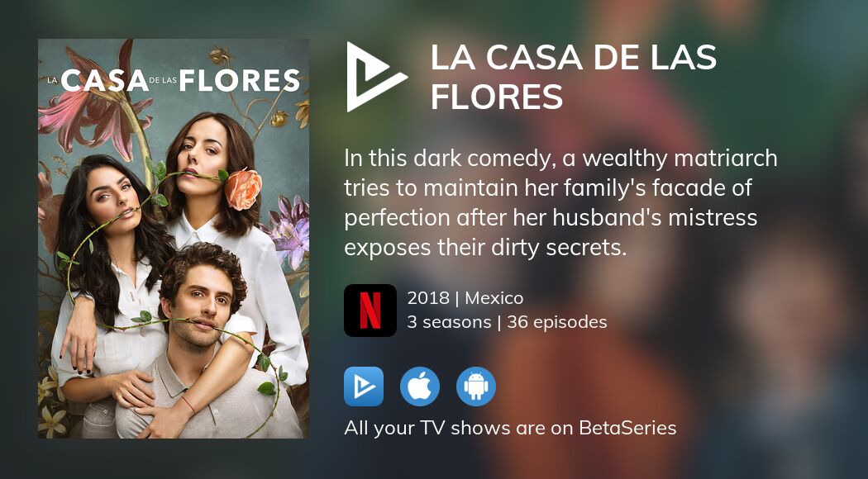The image size is (868, 479).
Task: Select the Apple iOS app icon
Action: (x=420, y=387)
